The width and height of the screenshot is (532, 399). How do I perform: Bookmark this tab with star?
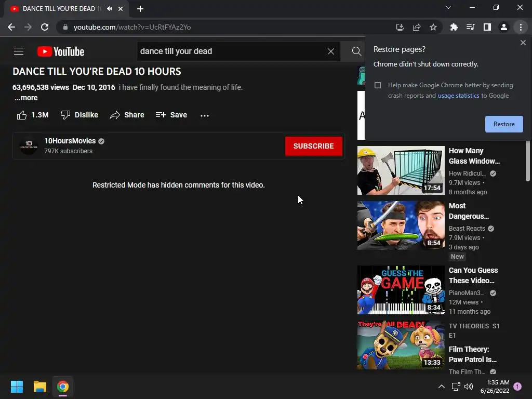click(433, 27)
